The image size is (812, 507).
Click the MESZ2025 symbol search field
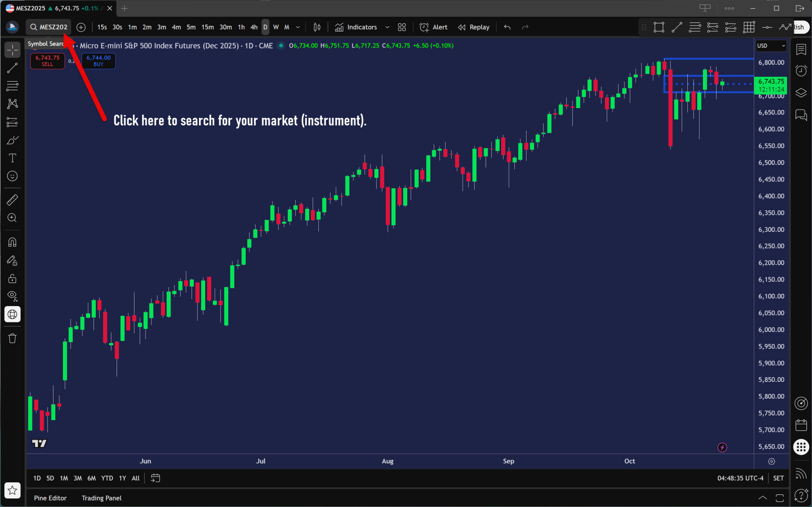pos(49,27)
